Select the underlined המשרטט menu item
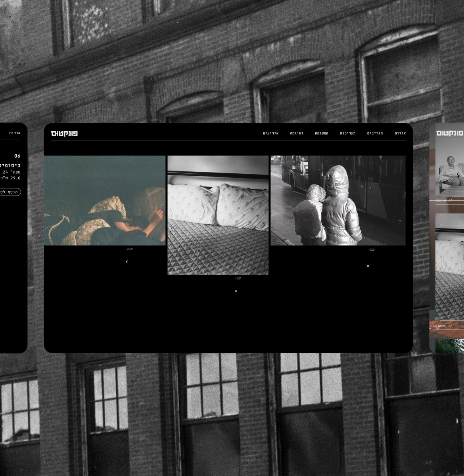 (x=322, y=133)
